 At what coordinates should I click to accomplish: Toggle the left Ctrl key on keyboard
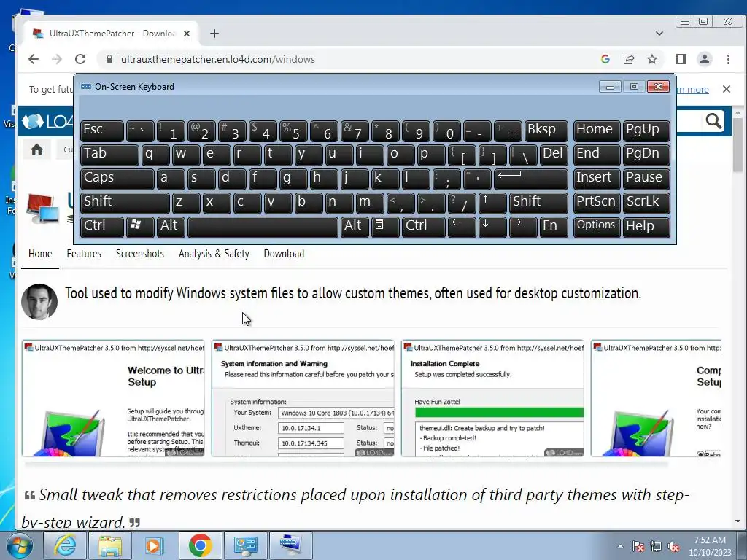pos(102,226)
